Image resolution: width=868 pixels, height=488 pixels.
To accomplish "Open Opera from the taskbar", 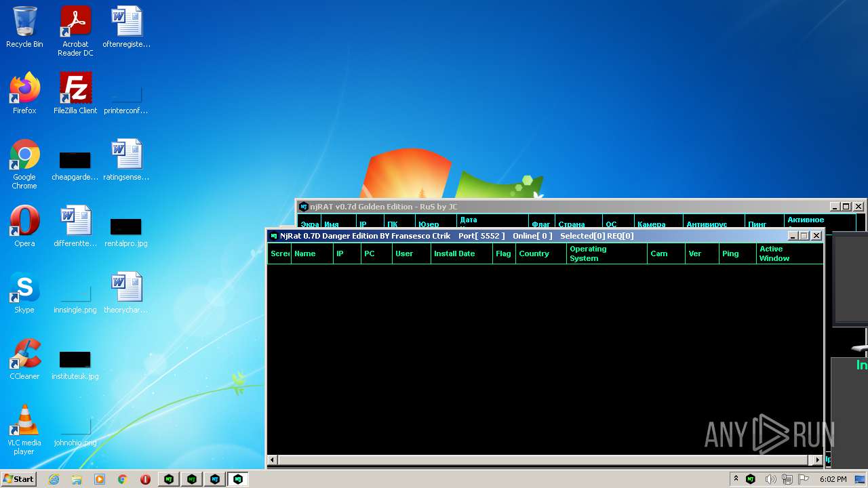I will click(x=145, y=479).
